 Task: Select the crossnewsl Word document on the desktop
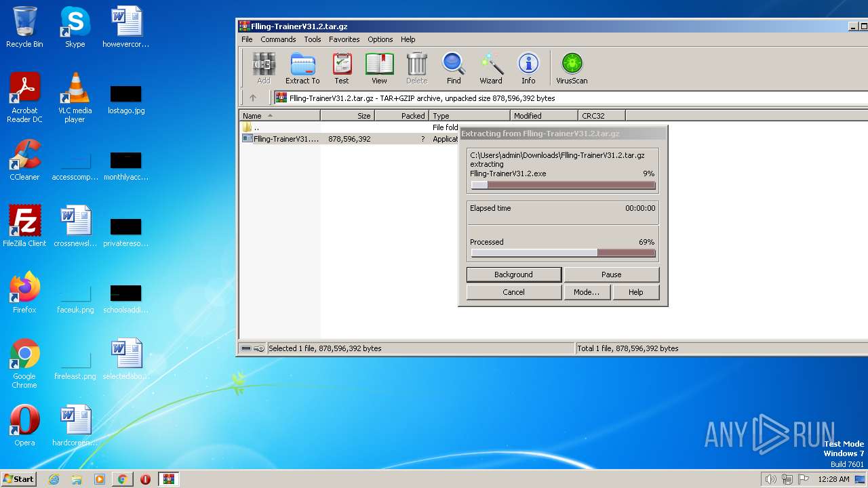pos(75,227)
